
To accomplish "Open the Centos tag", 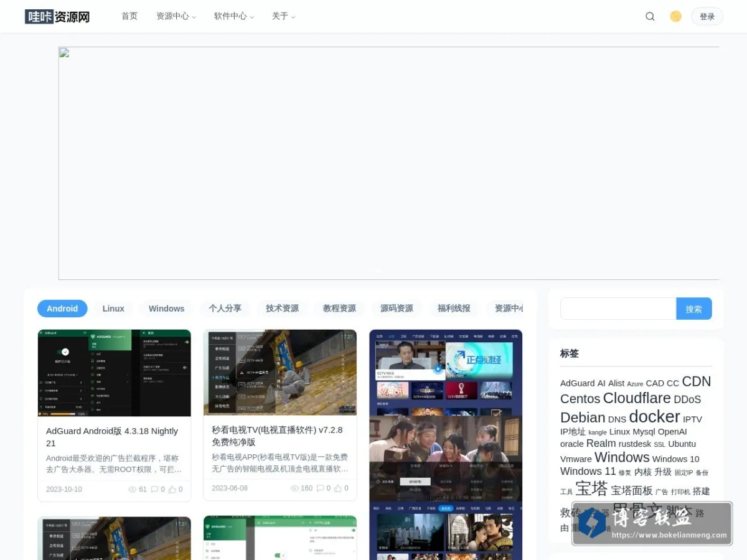I will [x=580, y=399].
